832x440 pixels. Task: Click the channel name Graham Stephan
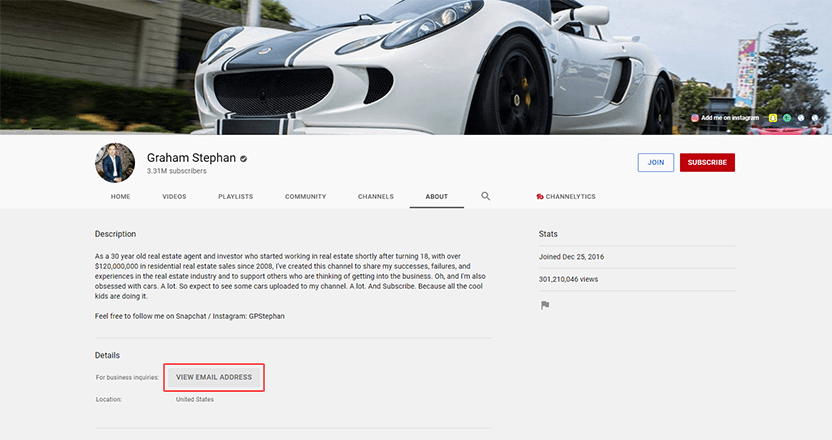point(191,158)
